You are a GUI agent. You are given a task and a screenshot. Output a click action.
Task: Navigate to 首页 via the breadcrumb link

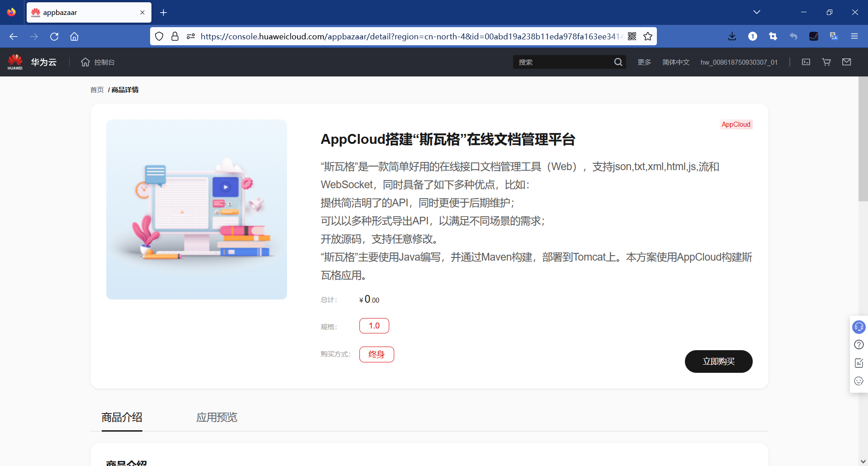pos(96,90)
